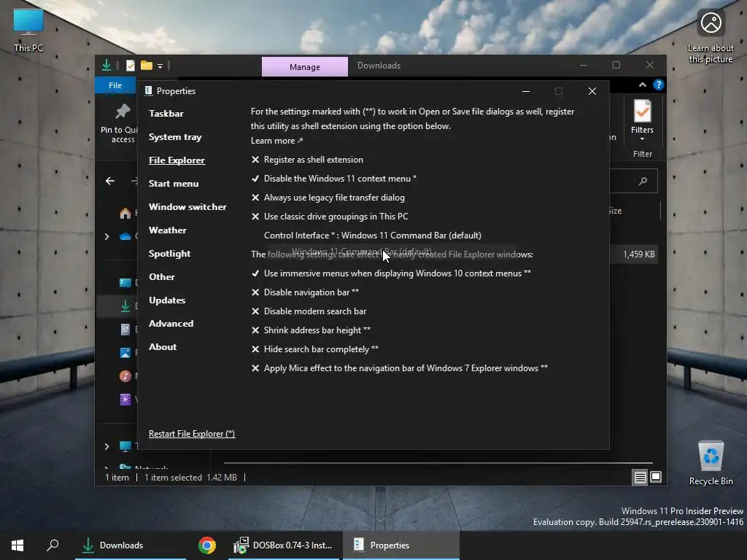Select Home icon in navigation pane
Screen dimensions: 747x560
point(125,213)
